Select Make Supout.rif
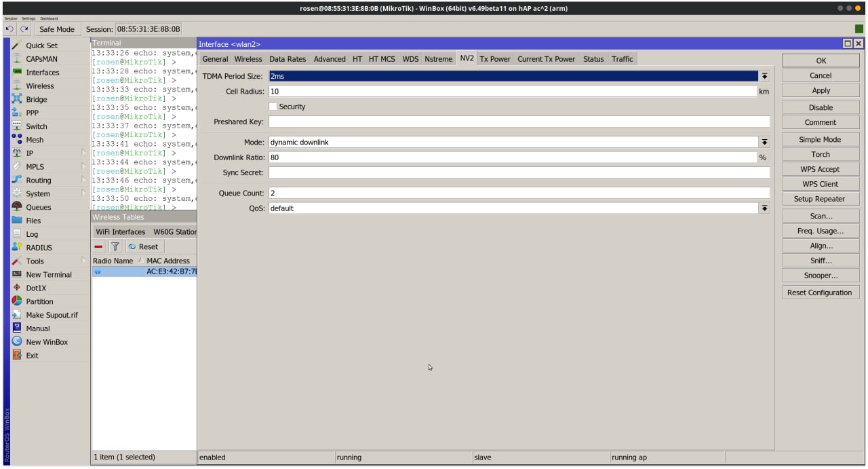This screenshot has width=868, height=469. [x=52, y=316]
